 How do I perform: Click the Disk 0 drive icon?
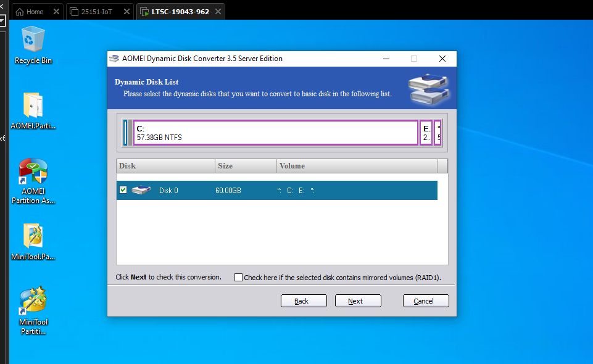click(141, 190)
